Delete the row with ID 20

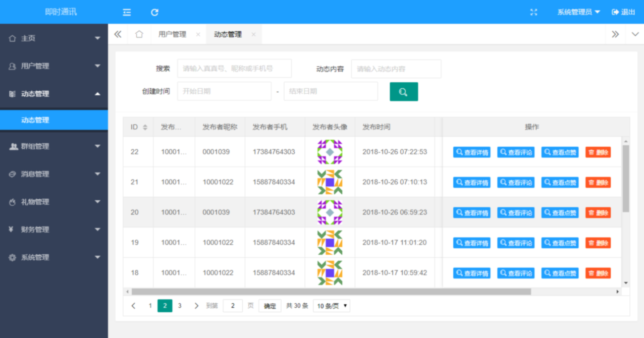598,213
